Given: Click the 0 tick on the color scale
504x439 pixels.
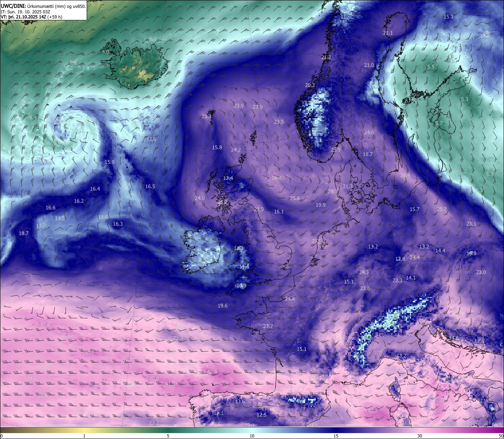Looking at the screenshot, I should coord(2,436).
